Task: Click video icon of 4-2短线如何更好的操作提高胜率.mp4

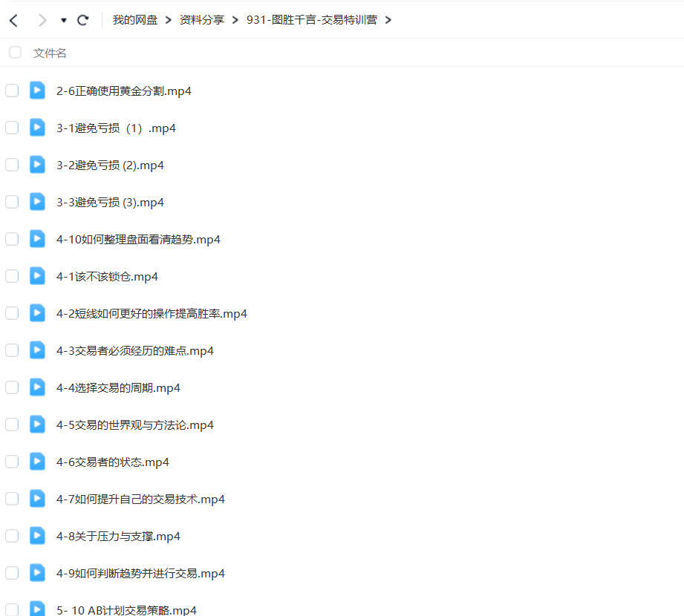Action: (37, 312)
